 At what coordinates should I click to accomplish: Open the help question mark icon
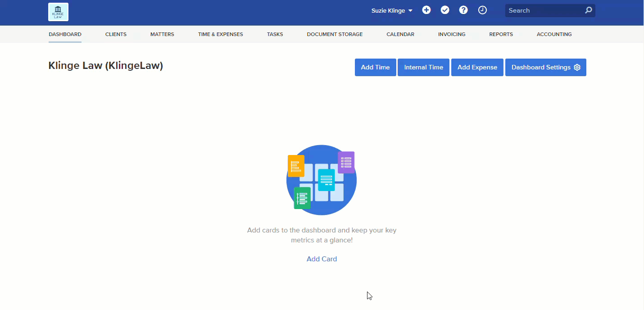463,10
